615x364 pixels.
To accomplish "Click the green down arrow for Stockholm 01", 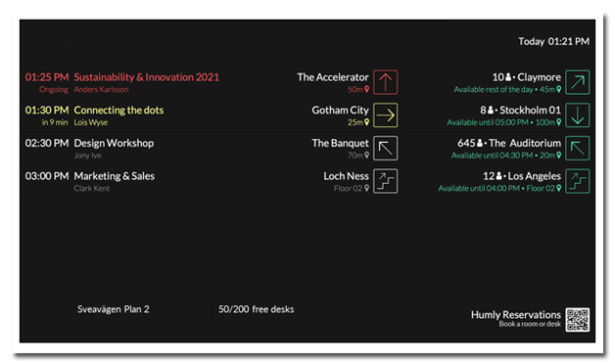I will pyautogui.click(x=578, y=115).
